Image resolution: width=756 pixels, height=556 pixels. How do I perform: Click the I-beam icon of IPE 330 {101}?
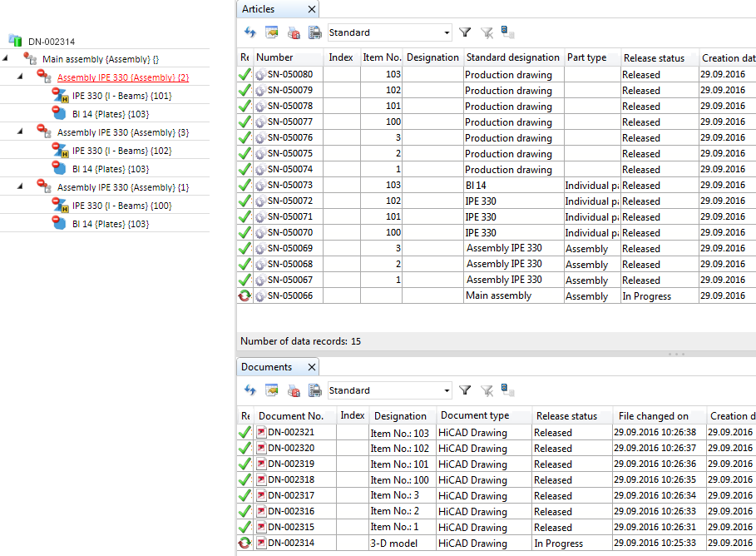coord(60,96)
